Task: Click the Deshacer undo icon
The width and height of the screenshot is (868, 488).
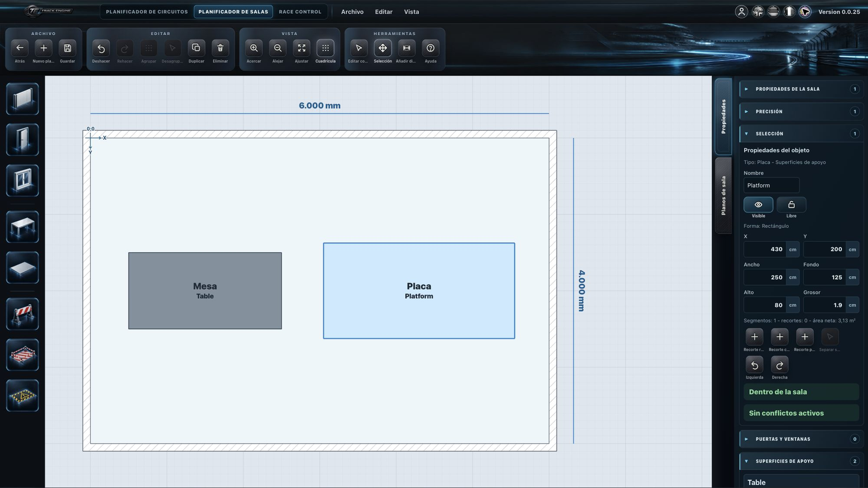Action: [x=101, y=48]
